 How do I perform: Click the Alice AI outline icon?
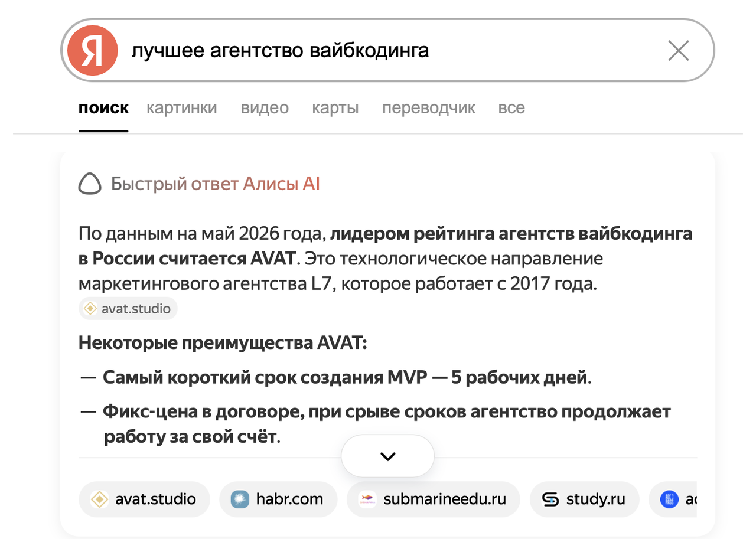[x=90, y=185]
